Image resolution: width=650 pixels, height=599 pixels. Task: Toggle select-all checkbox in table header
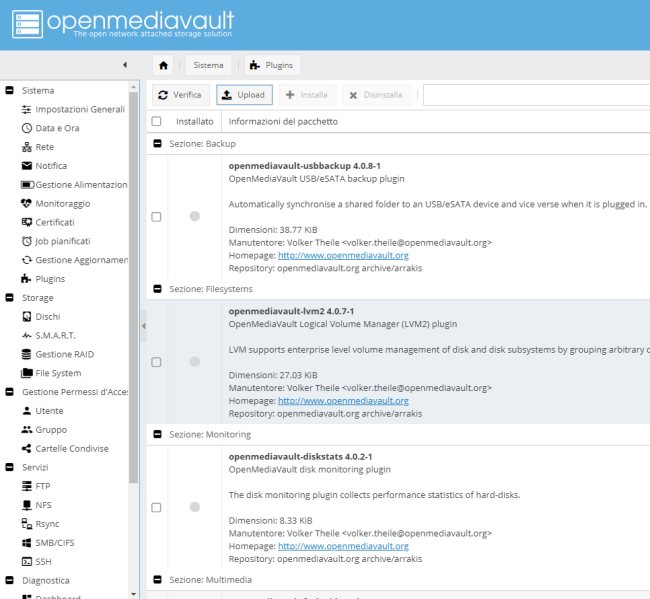pos(156,121)
